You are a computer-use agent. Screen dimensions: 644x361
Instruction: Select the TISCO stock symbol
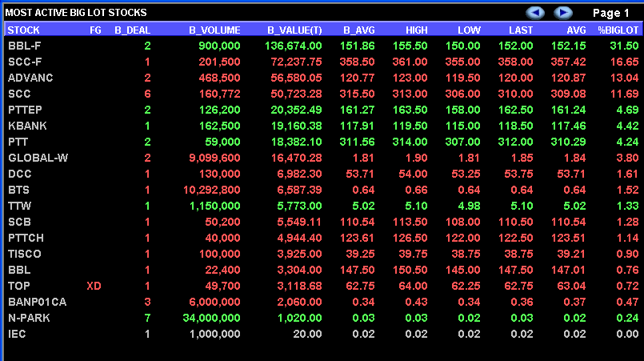(25, 254)
